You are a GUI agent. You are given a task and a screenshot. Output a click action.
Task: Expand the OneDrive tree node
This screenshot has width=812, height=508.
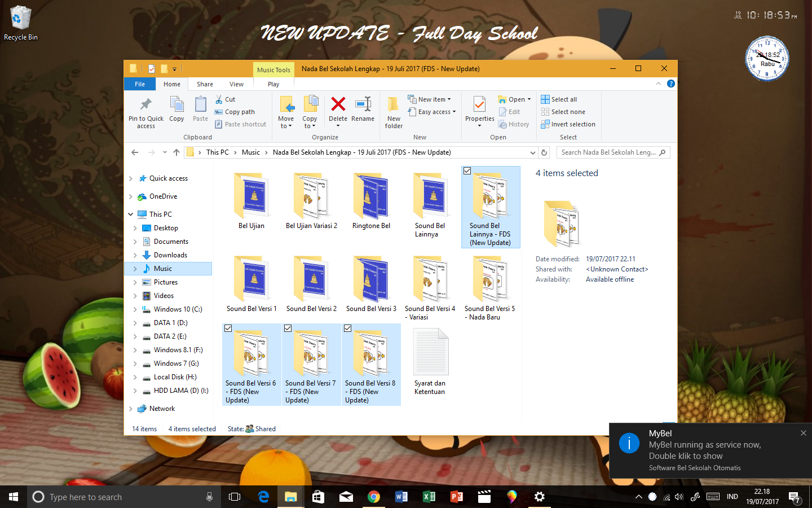point(131,196)
